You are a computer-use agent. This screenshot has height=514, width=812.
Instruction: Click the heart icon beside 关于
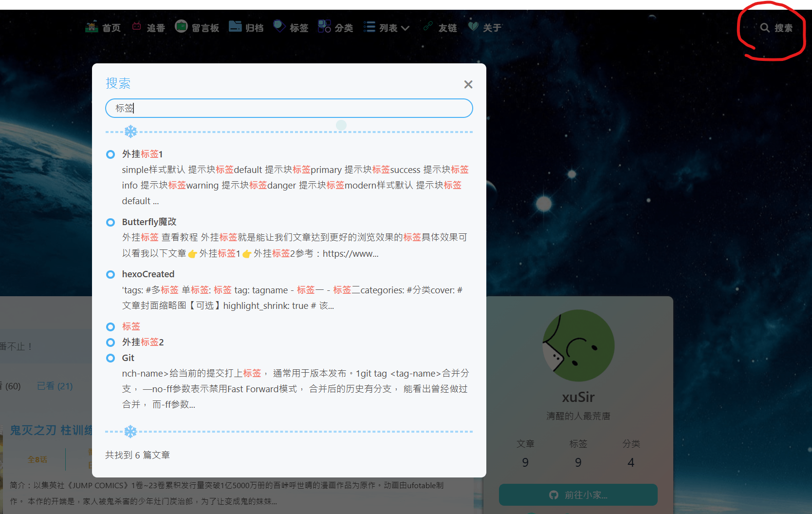473,26
